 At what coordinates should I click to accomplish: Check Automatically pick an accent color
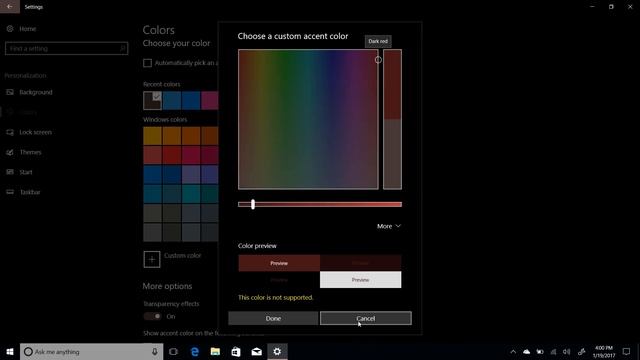point(147,63)
